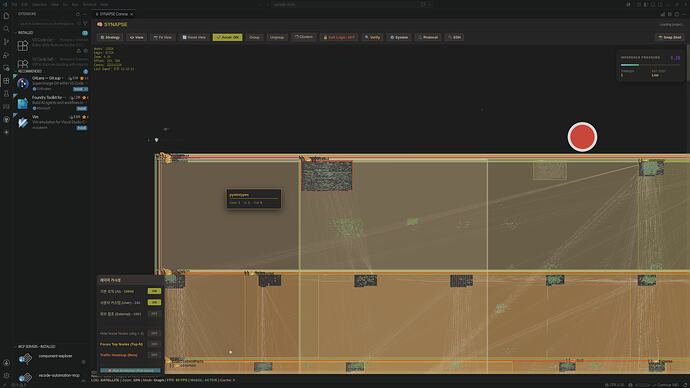Click the Ungroup toolbar button

[x=277, y=37]
